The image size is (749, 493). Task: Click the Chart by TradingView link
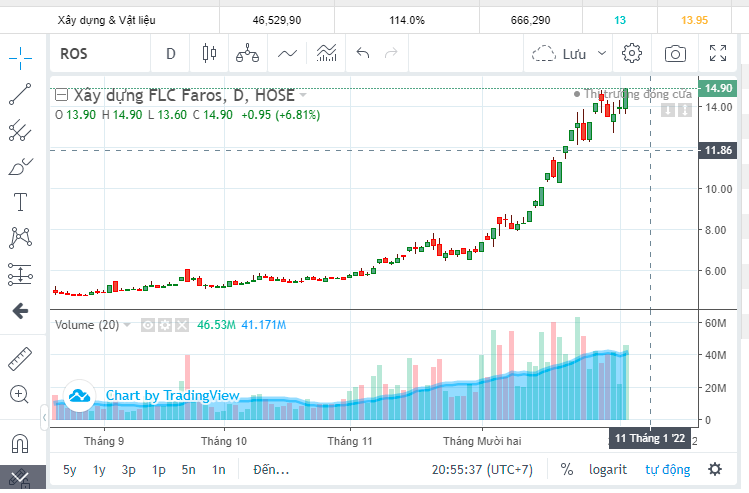[172, 396]
